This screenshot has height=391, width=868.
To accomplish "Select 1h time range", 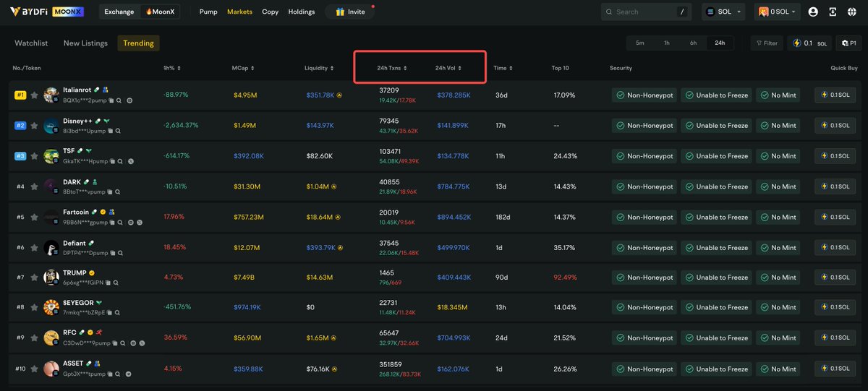I will pyautogui.click(x=666, y=43).
